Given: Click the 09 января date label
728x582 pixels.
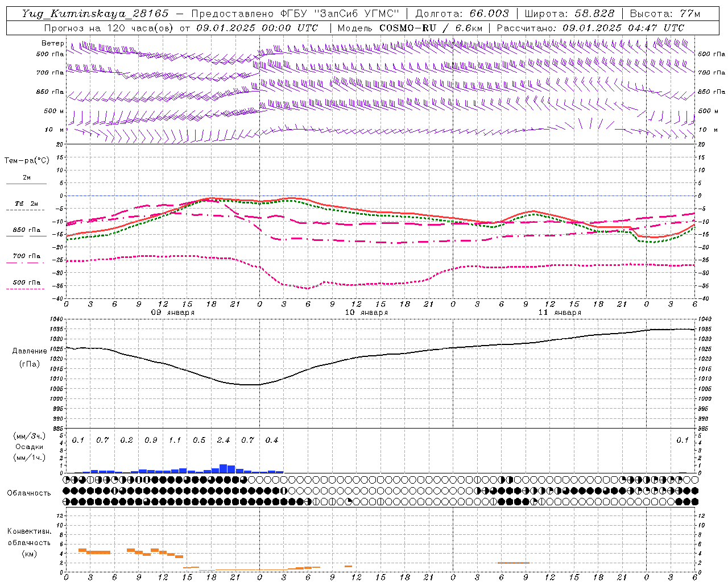Looking at the screenshot, I should pos(172,313).
